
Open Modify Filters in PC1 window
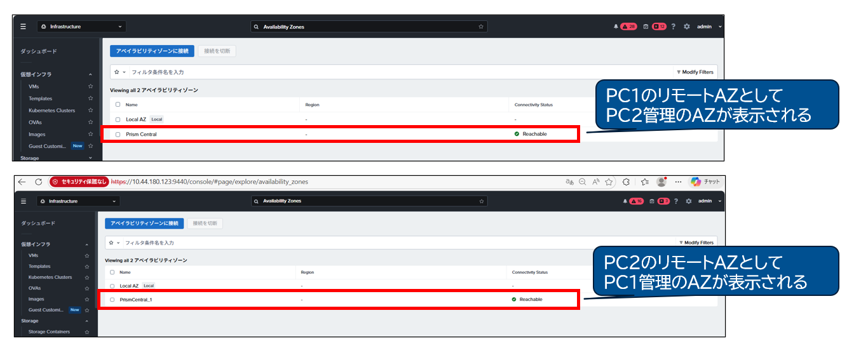(x=695, y=72)
